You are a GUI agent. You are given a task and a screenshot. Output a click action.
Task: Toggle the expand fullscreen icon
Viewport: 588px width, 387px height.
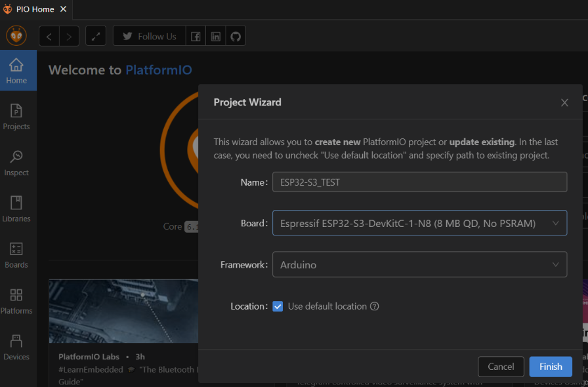click(96, 36)
